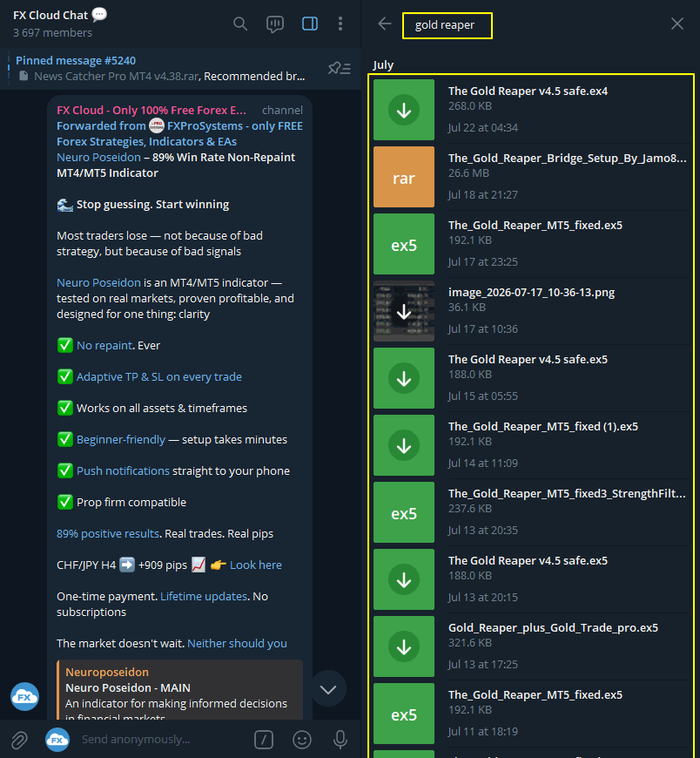Open 'Adaptive TP & SL on every trade' link
The height and width of the screenshot is (758, 700).
pos(159,376)
